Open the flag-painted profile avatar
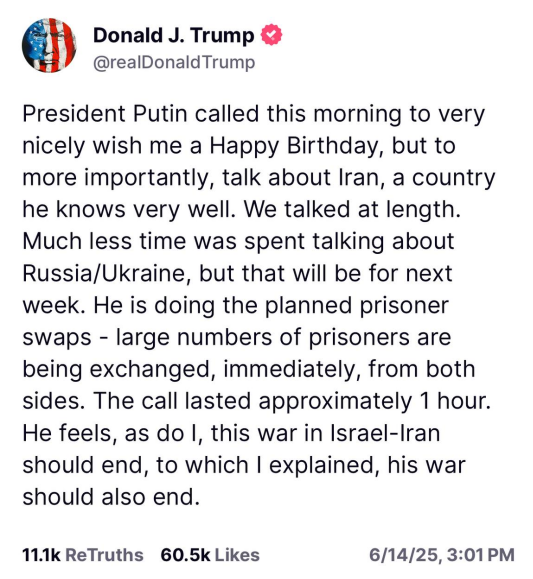This screenshot has height=579, width=533. coord(49,45)
